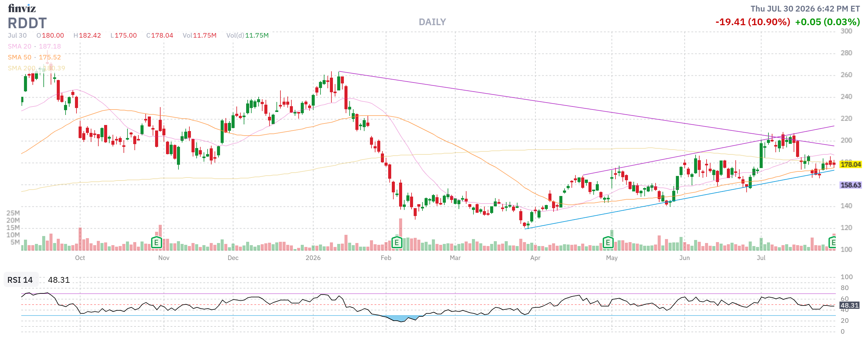The height and width of the screenshot is (341, 868).
Task: Click the 280 label on the price axis
Action: (846, 53)
